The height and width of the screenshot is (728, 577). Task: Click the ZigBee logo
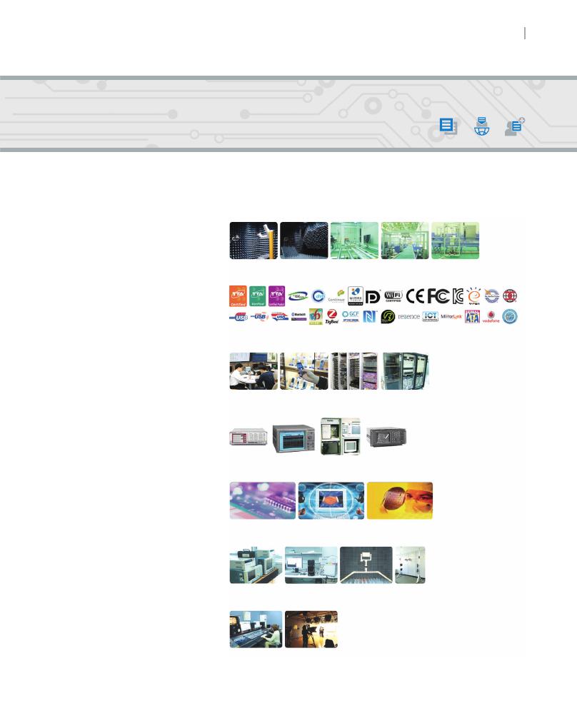[332, 317]
